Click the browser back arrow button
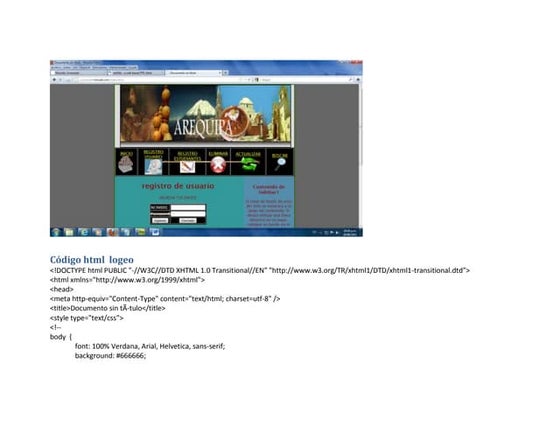This screenshot has width=560, height=433. tap(54, 80)
